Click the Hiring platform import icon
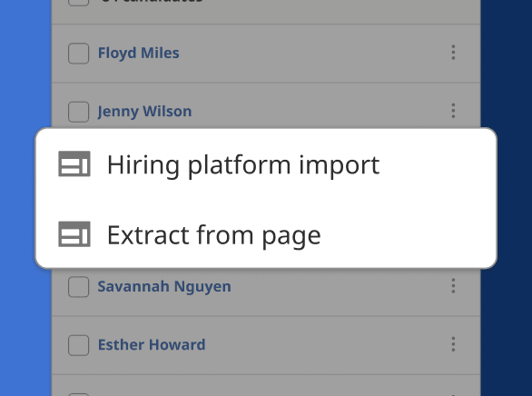The image size is (532, 396). click(74, 163)
